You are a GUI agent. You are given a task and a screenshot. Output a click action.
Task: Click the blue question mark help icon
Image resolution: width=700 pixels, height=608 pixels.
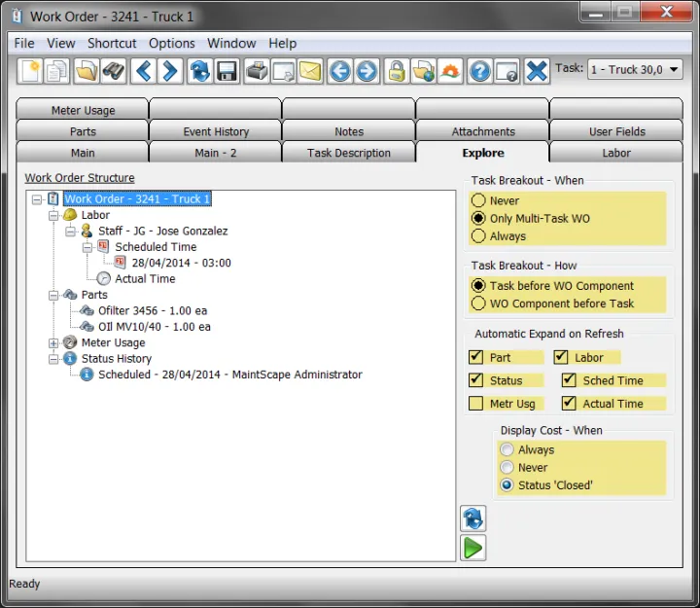pyautogui.click(x=479, y=71)
